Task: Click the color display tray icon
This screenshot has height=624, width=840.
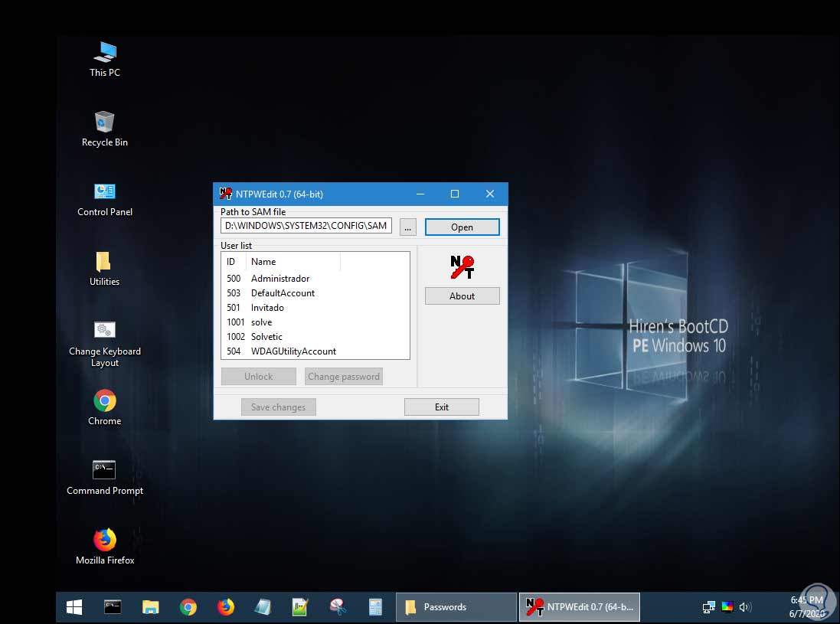Action: click(x=727, y=607)
